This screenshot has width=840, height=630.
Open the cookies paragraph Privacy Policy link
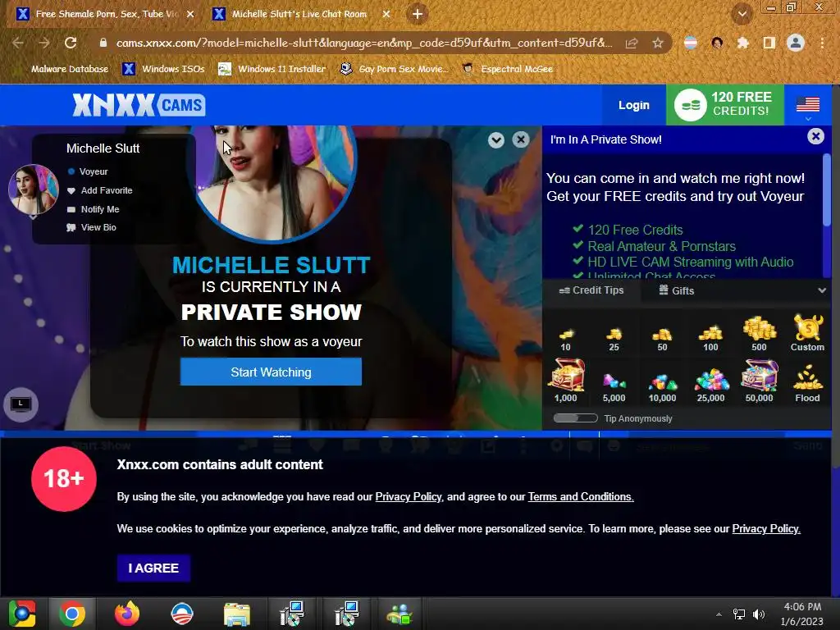(x=766, y=529)
